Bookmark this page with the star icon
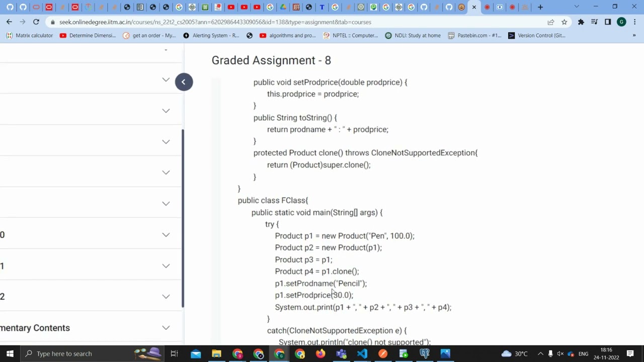This screenshot has width=644, height=362. click(x=565, y=22)
